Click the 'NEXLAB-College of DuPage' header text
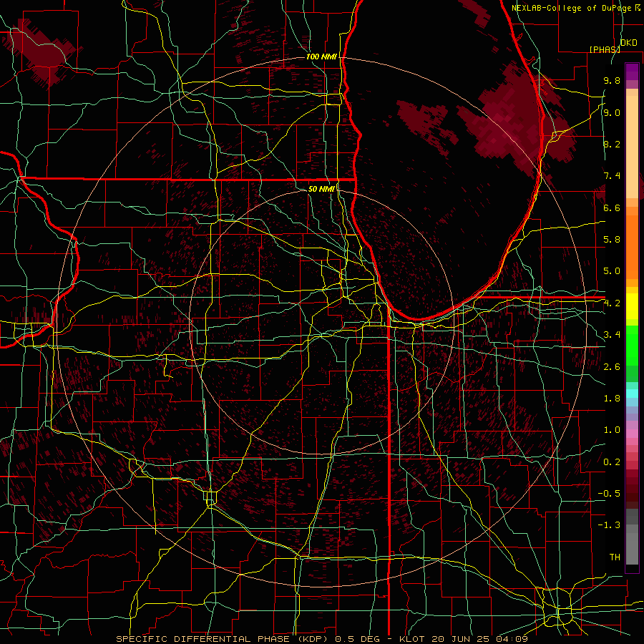This screenshot has width=644, height=644. [x=571, y=8]
